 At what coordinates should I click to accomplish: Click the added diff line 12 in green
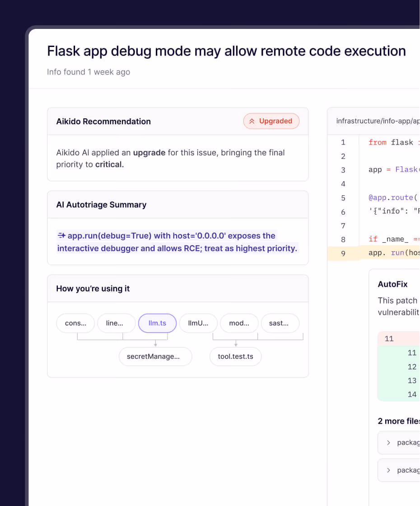pyautogui.click(x=399, y=366)
